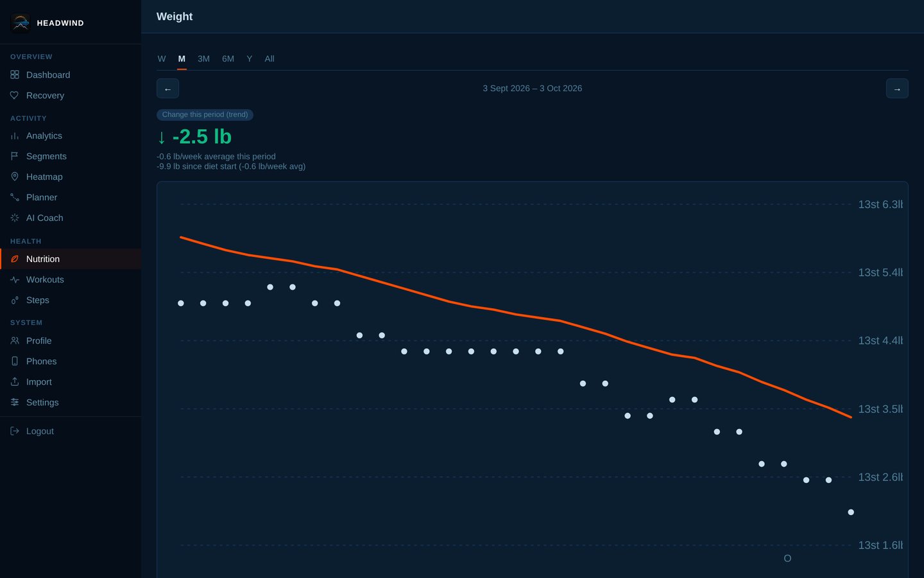
Task: Switch to the W weekly range tab
Action: [162, 59]
